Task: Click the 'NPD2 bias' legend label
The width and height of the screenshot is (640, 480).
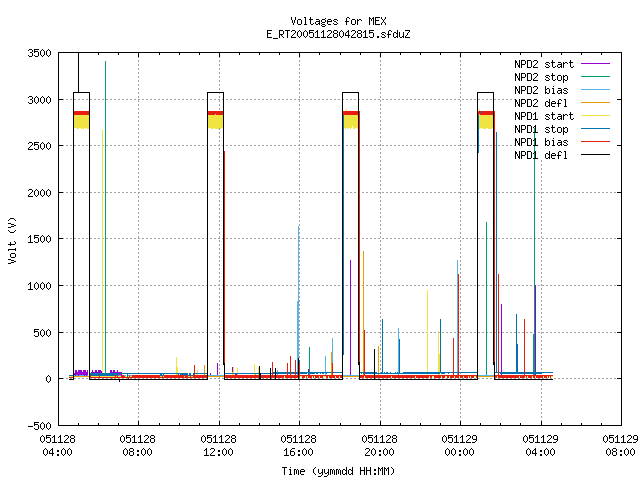Action: (541, 90)
